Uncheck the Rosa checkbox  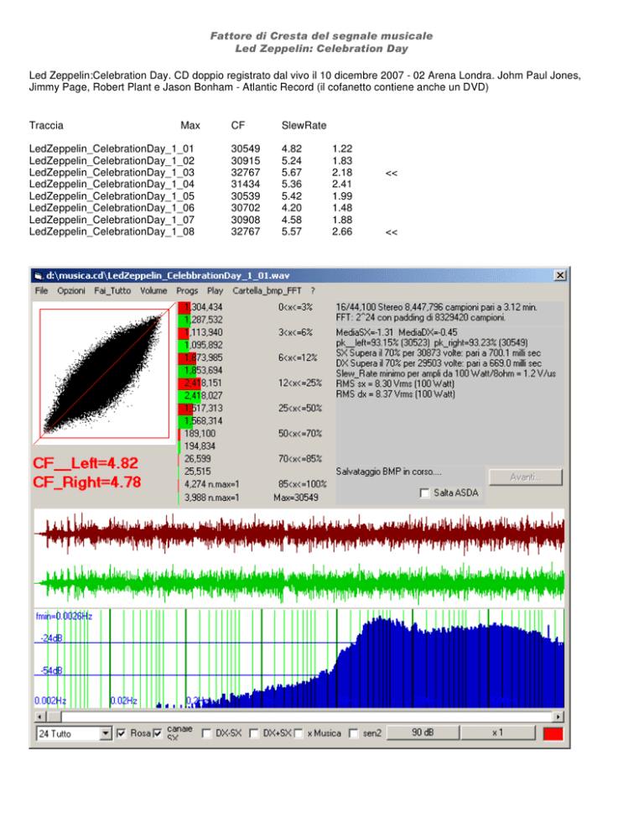pos(122,733)
